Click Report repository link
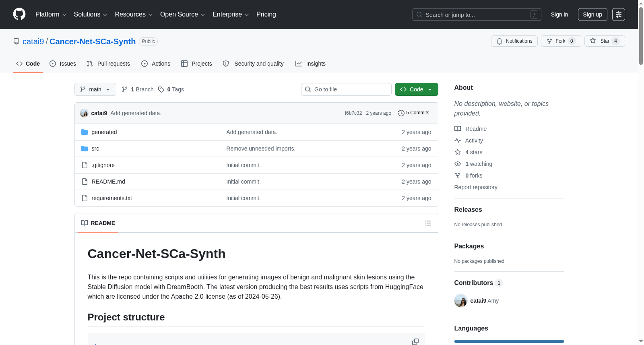 pos(476,187)
